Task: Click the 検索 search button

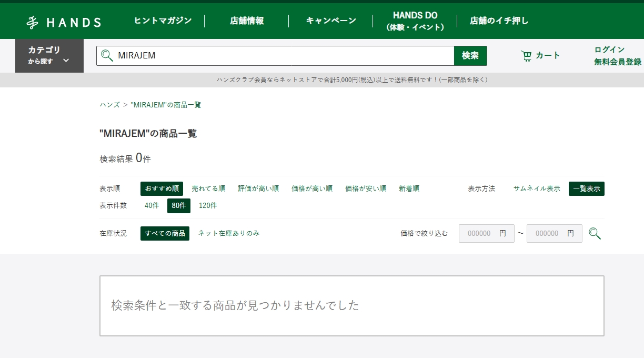Action: (x=470, y=55)
